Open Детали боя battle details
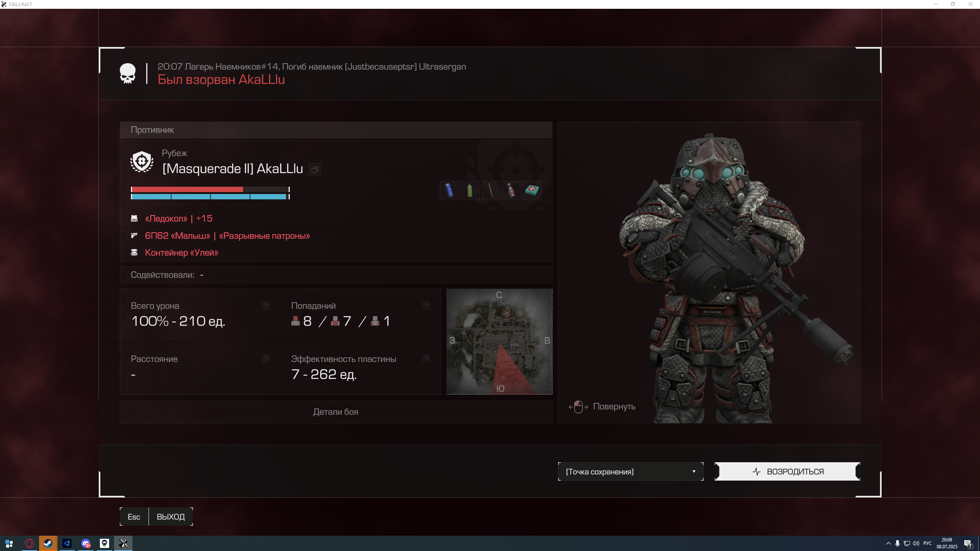This screenshot has height=551, width=980. click(336, 412)
